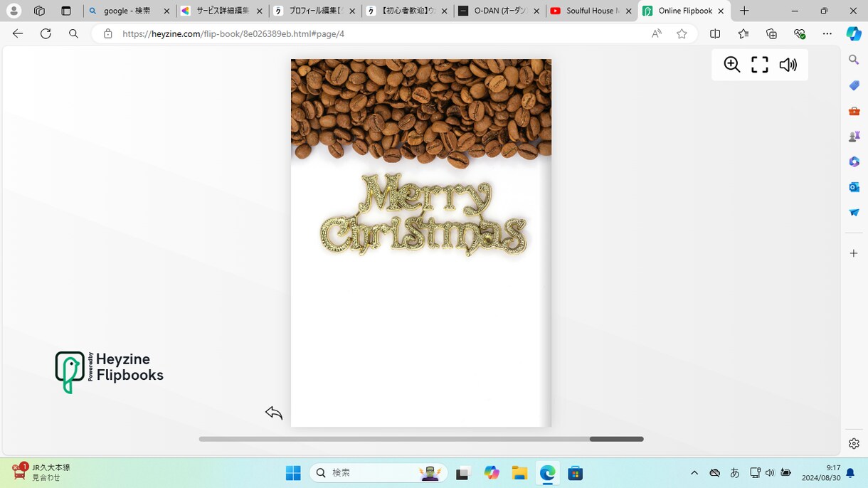Viewport: 868px width, 488px height.
Task: Click the Merry Christmas flipbook page
Action: point(421,243)
